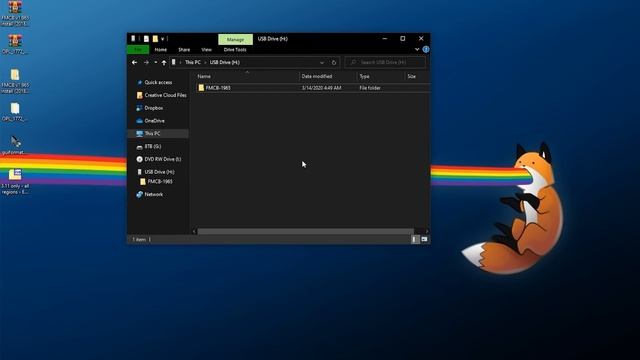Open the File menu
This screenshot has width=640, height=360.
click(x=138, y=49)
